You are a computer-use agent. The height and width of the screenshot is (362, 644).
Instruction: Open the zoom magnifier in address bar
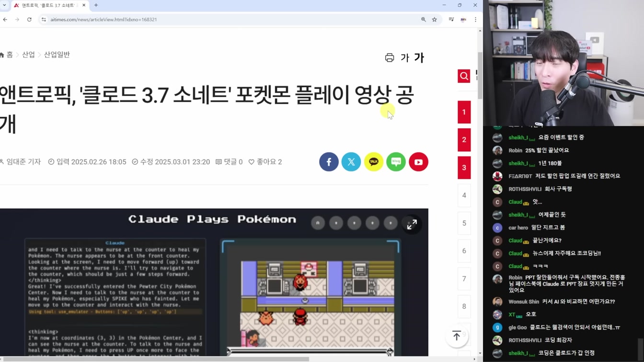(424, 20)
